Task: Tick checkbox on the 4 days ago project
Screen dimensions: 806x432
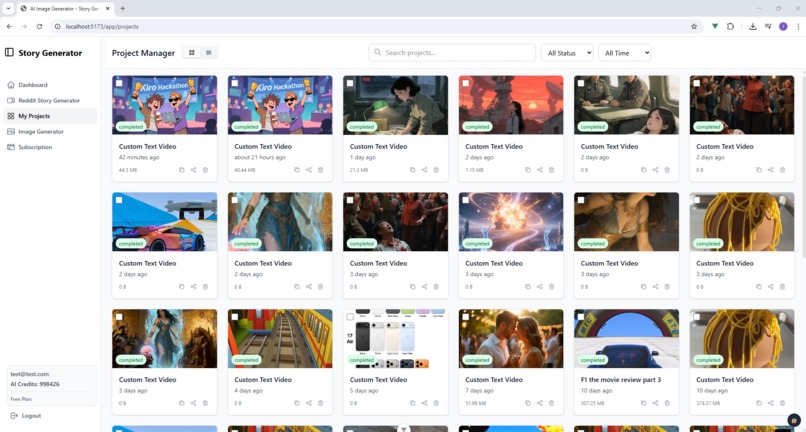Action: pos(234,316)
